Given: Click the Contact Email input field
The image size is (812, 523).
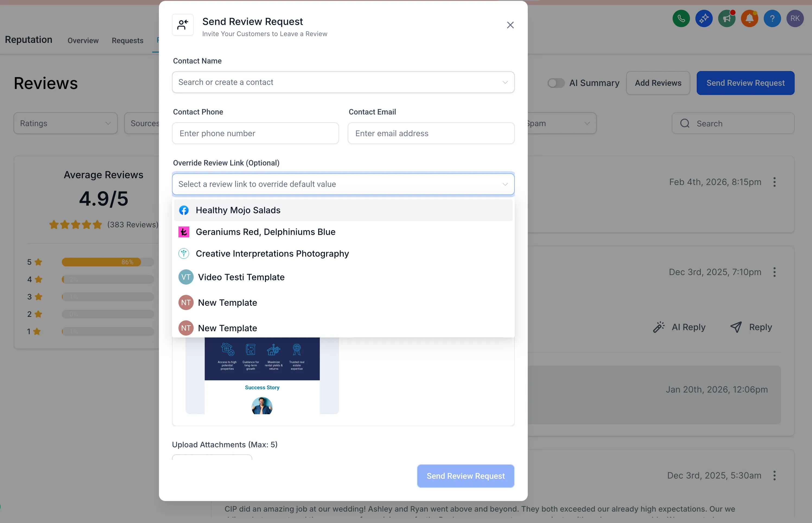Looking at the screenshot, I should (x=431, y=133).
